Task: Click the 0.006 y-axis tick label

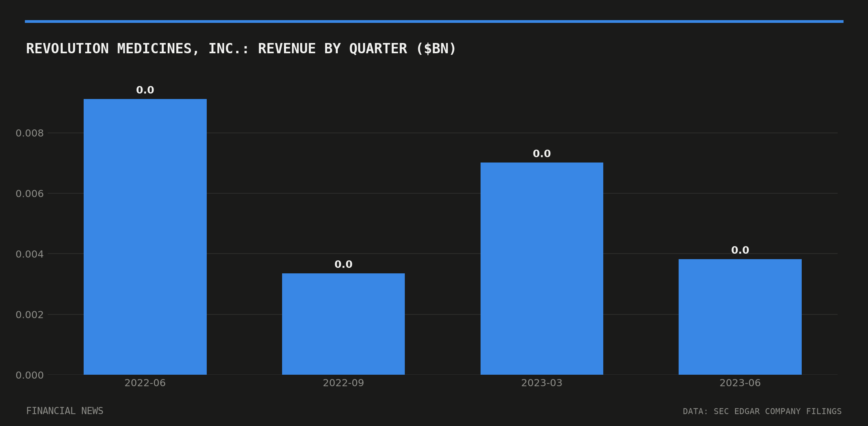Action: point(30,194)
